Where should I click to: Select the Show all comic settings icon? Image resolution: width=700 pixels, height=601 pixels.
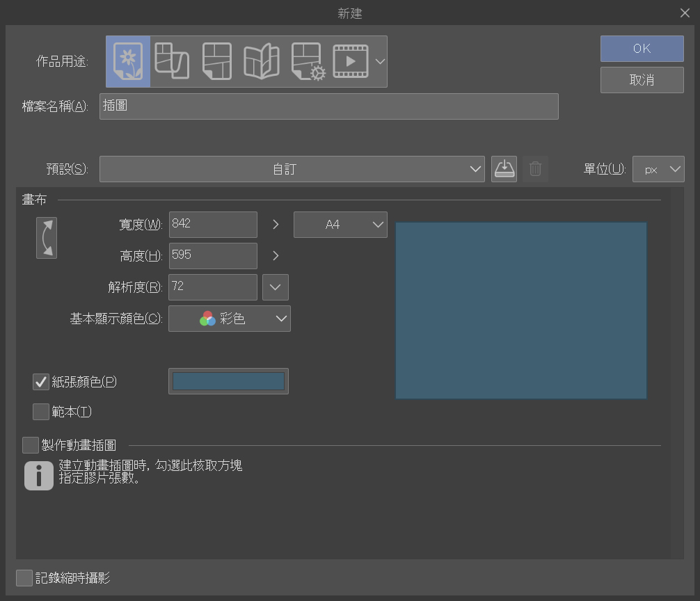click(x=308, y=61)
